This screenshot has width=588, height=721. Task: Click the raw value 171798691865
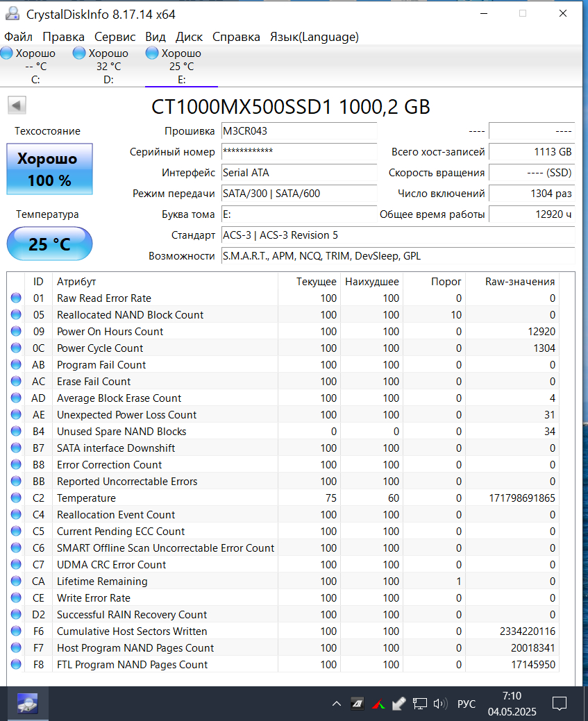click(x=522, y=498)
